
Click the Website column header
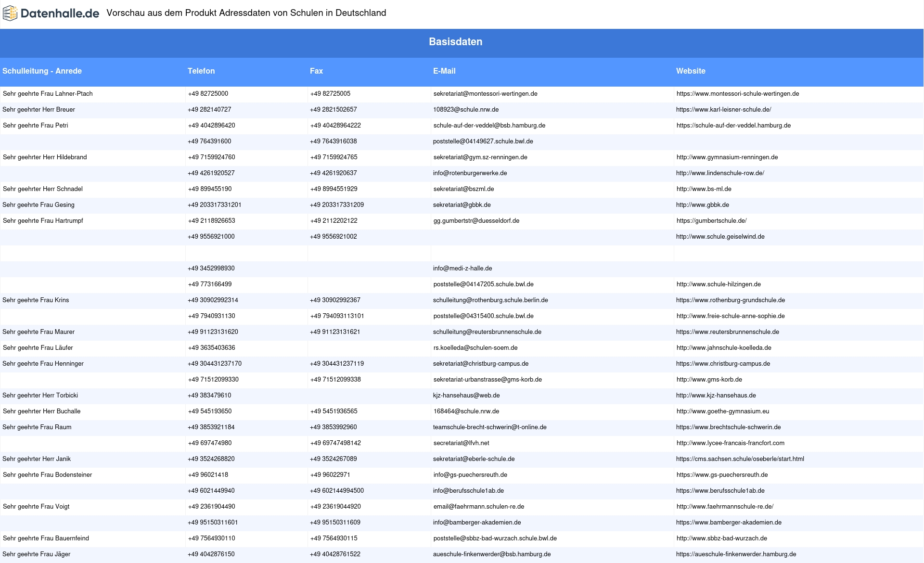coord(691,71)
